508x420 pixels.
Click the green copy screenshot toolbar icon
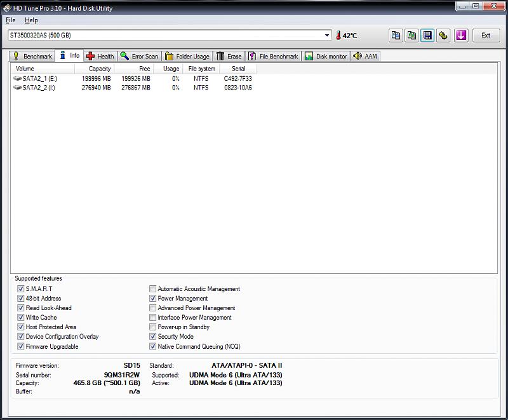[411, 36]
